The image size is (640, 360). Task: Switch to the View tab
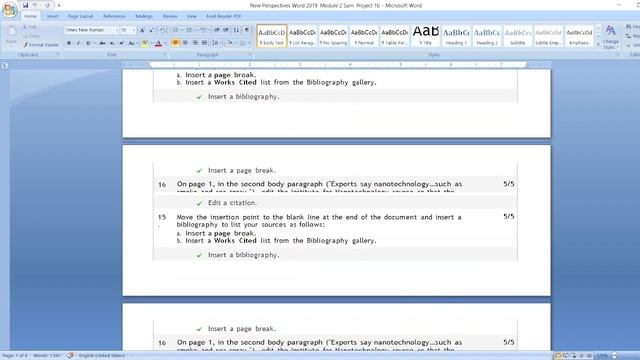pyautogui.click(x=191, y=16)
